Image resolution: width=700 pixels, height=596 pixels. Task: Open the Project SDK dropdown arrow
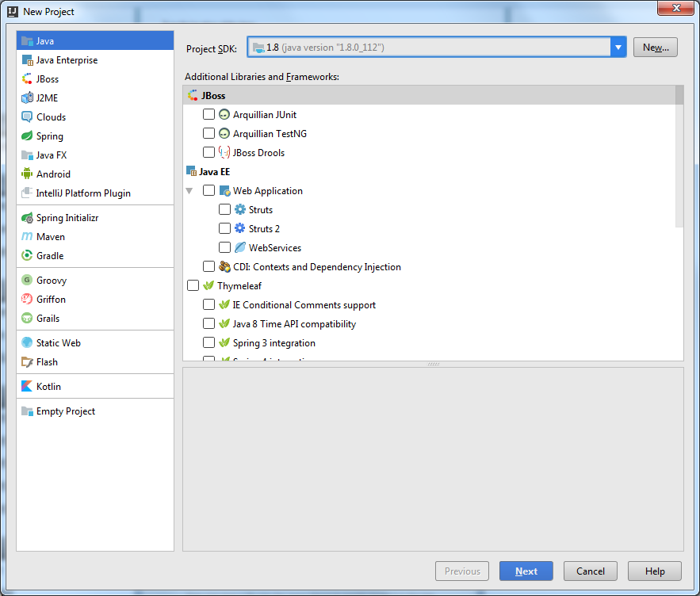[618, 47]
